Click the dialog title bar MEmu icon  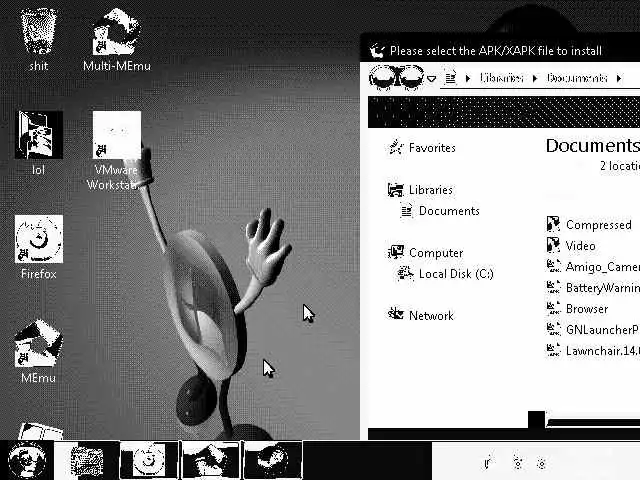377,51
